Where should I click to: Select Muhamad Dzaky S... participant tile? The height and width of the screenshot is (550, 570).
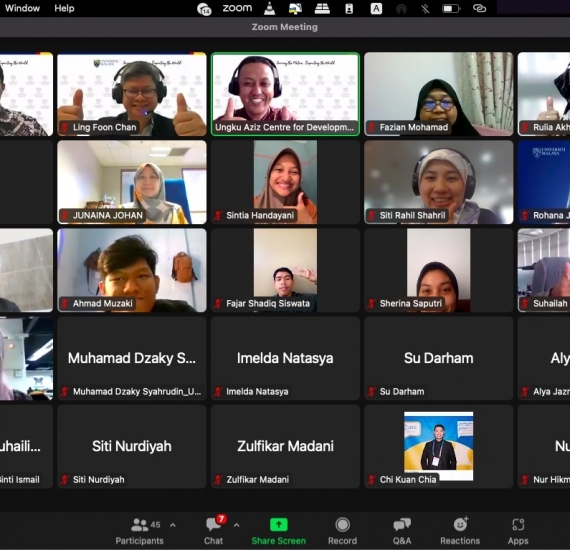tap(132, 358)
